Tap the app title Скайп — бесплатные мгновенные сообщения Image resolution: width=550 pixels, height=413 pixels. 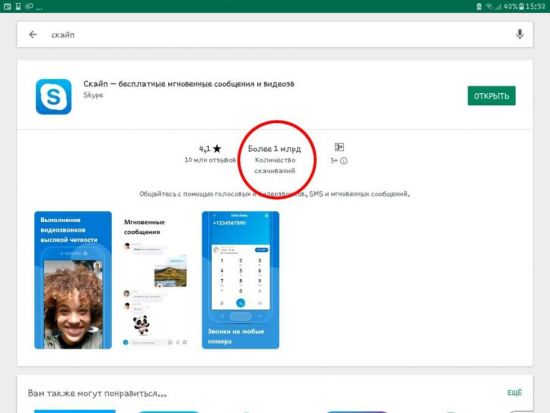(x=189, y=84)
